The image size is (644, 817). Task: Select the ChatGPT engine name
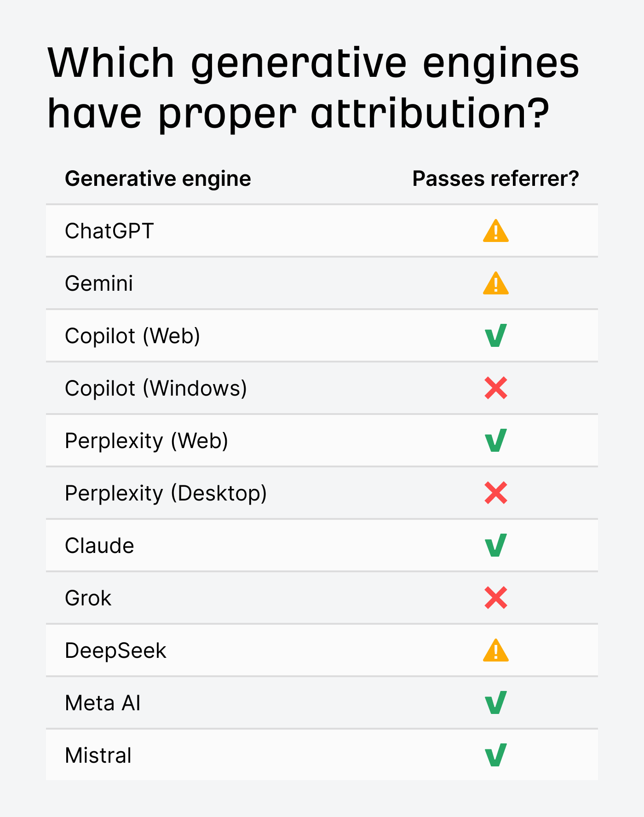coord(109,231)
